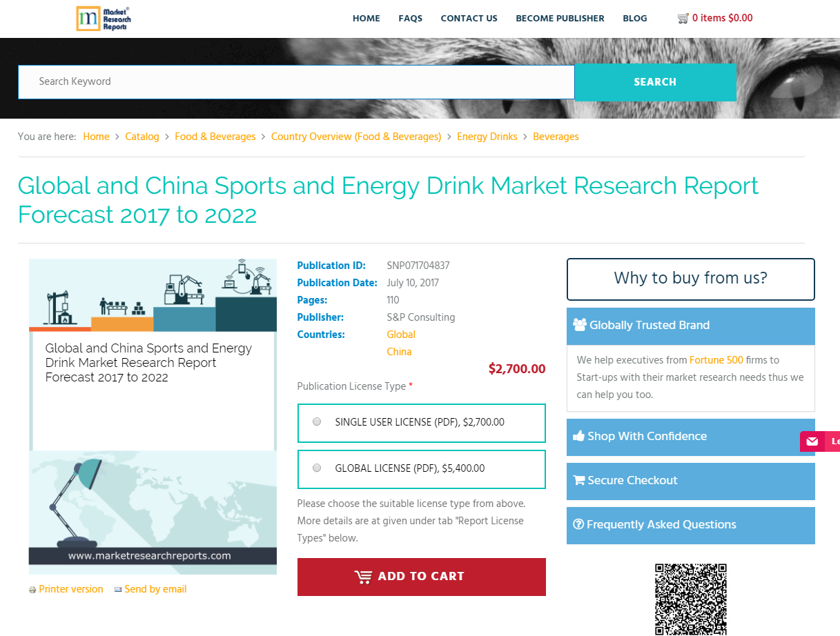
Task: Click the cart icon on Secure Checkout
Action: [579, 480]
